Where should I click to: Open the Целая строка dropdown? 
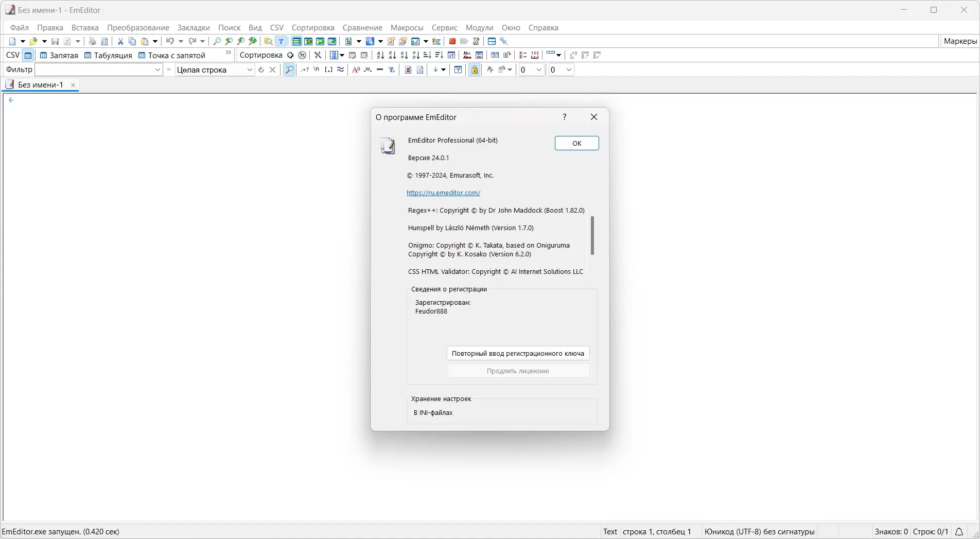(x=249, y=69)
